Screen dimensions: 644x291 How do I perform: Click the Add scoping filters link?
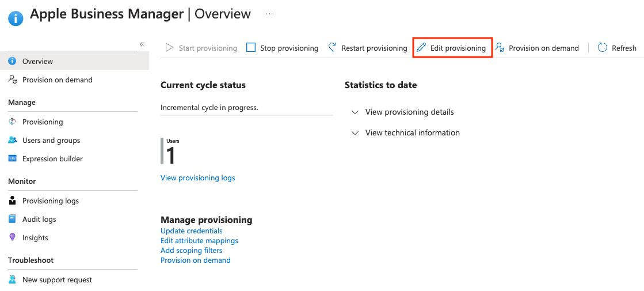(191, 250)
